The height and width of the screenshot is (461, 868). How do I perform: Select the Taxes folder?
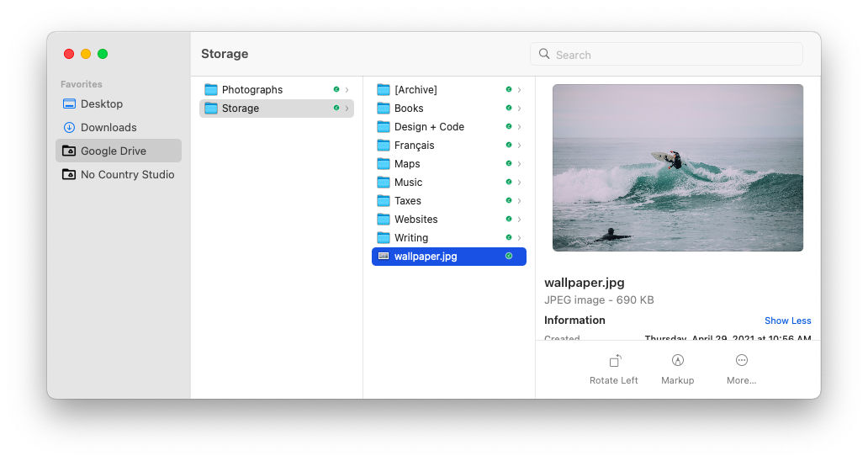pos(407,201)
